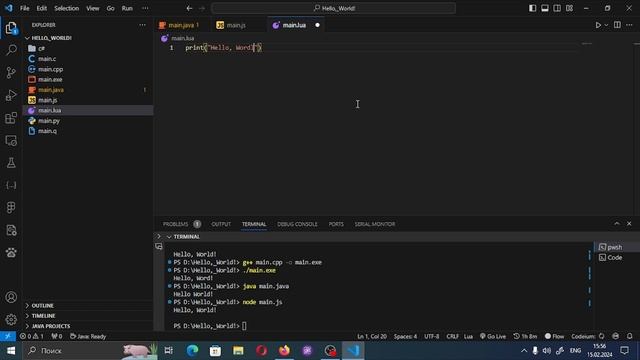Viewport: 640px width, 360px height.
Task: Open the Testing flask view
Action: (11, 163)
